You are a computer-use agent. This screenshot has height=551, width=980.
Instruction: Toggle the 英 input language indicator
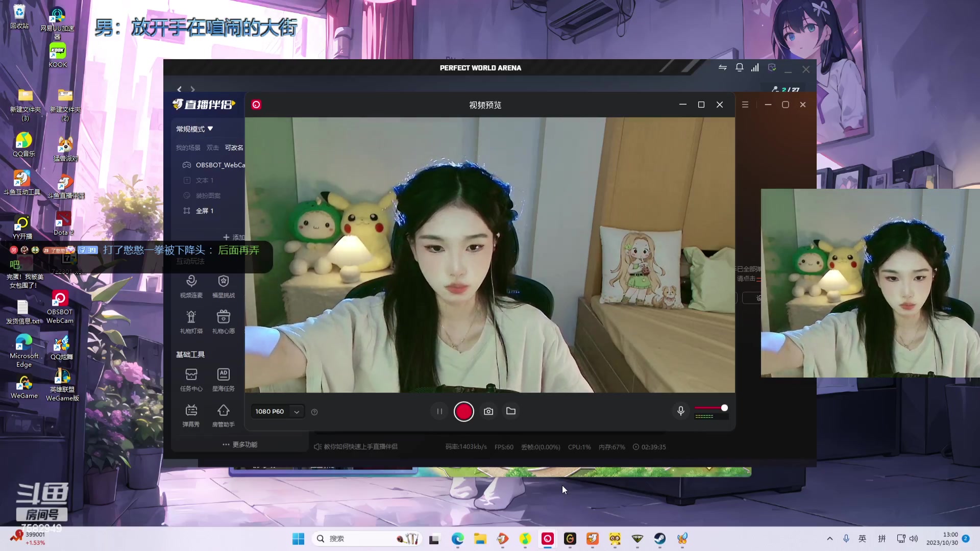tap(862, 539)
